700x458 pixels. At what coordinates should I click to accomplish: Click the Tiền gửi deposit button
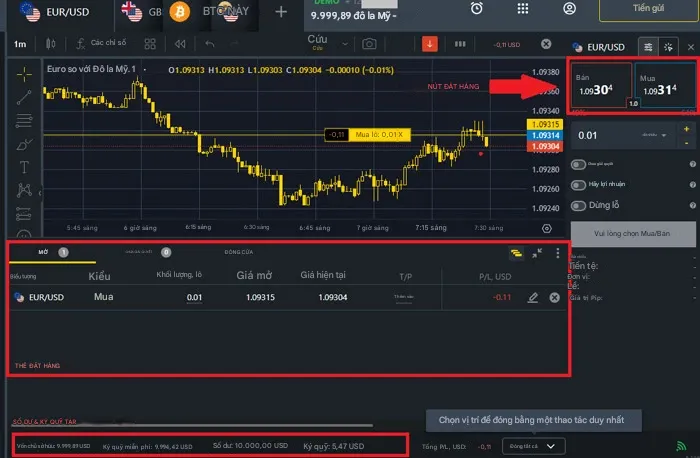649,8
